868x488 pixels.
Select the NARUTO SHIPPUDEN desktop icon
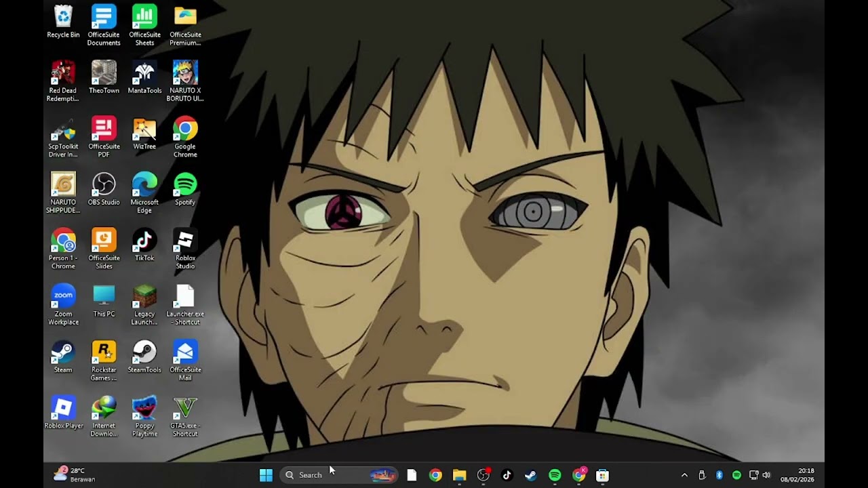pos(63,193)
